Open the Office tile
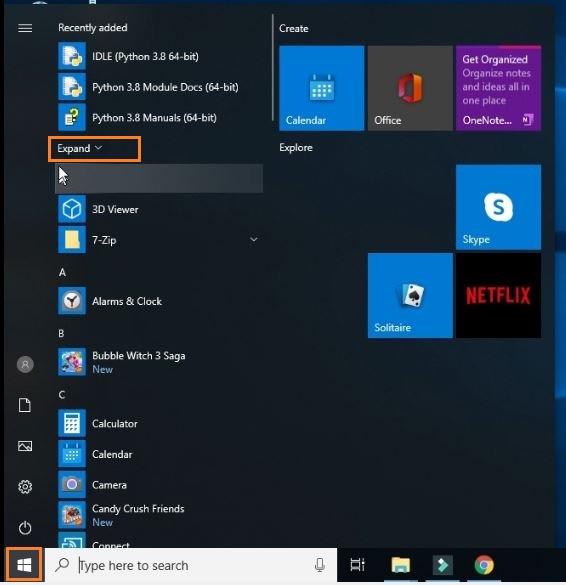This screenshot has width=566, height=585. (x=410, y=88)
